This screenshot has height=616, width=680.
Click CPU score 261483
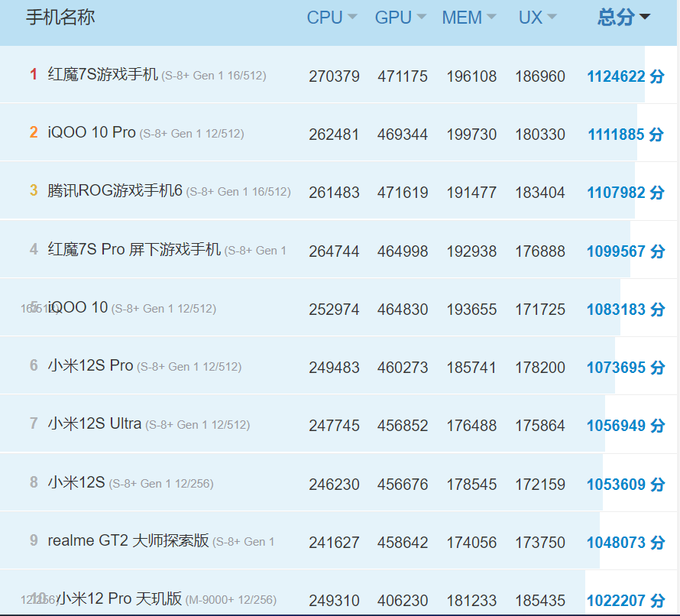coord(334,193)
